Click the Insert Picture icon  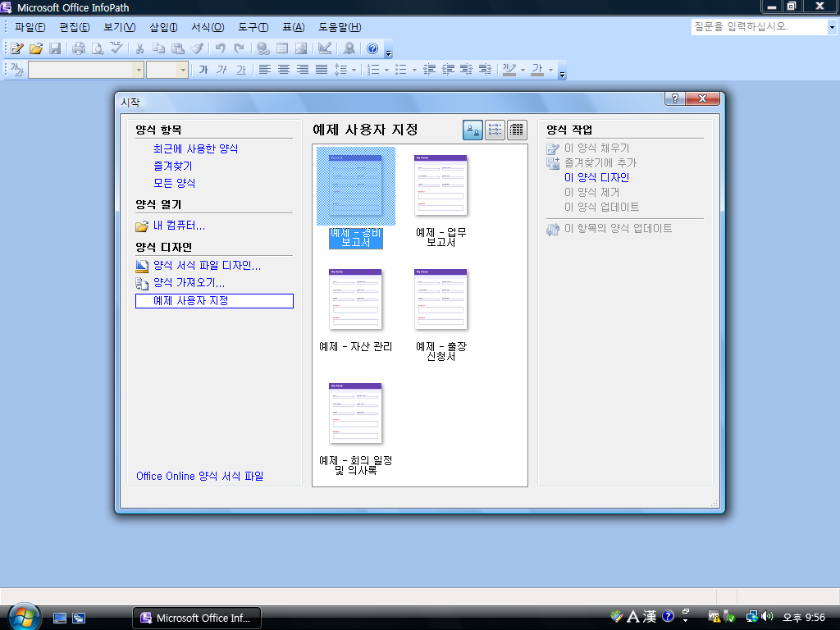click(x=301, y=48)
